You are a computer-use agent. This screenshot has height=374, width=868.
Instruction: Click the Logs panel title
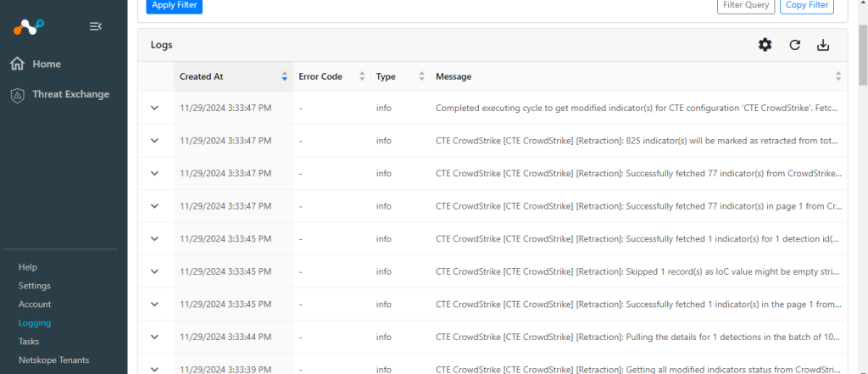[x=162, y=45]
